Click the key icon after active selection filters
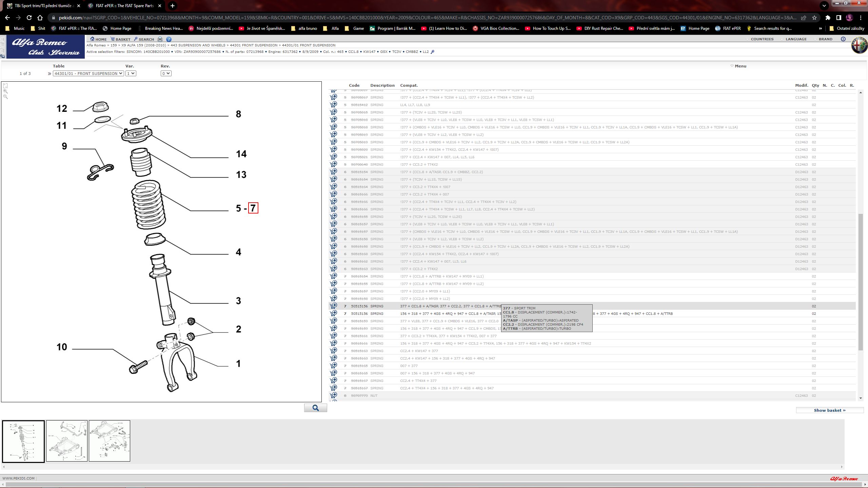 [x=432, y=52]
